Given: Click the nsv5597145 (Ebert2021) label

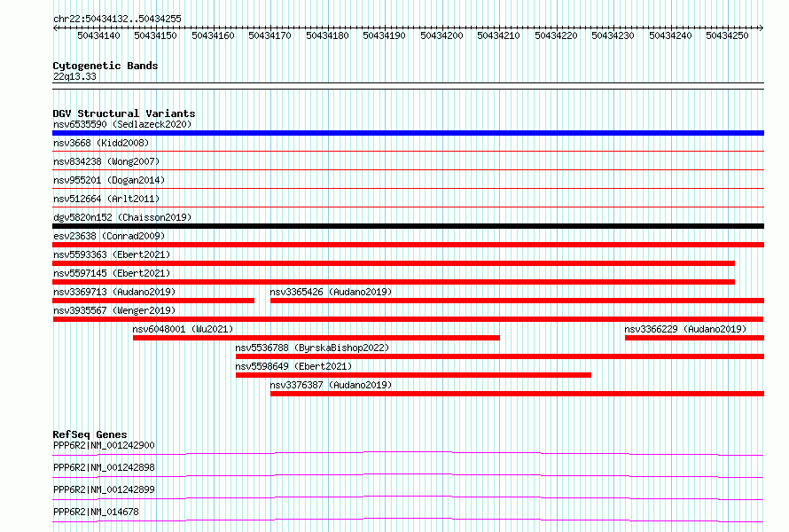Looking at the screenshot, I should pyautogui.click(x=112, y=273).
